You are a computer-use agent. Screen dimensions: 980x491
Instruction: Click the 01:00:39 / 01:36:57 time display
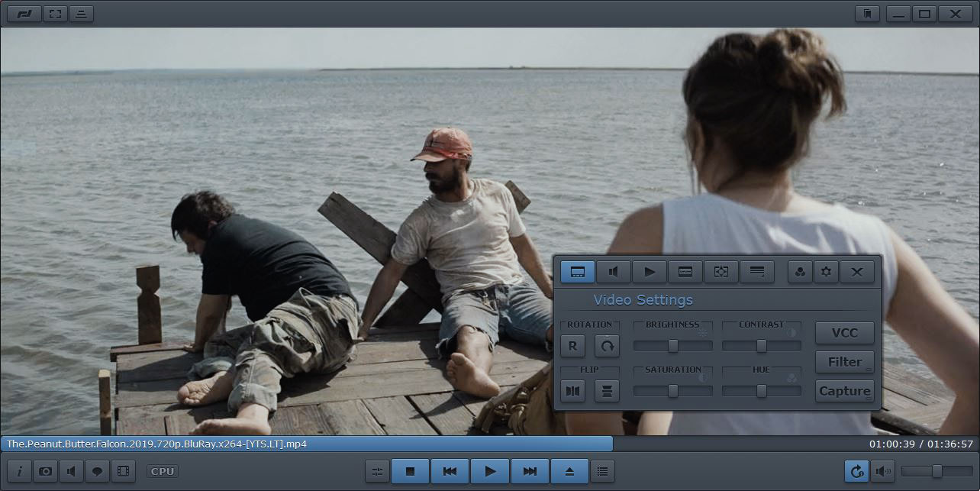pyautogui.click(x=921, y=444)
